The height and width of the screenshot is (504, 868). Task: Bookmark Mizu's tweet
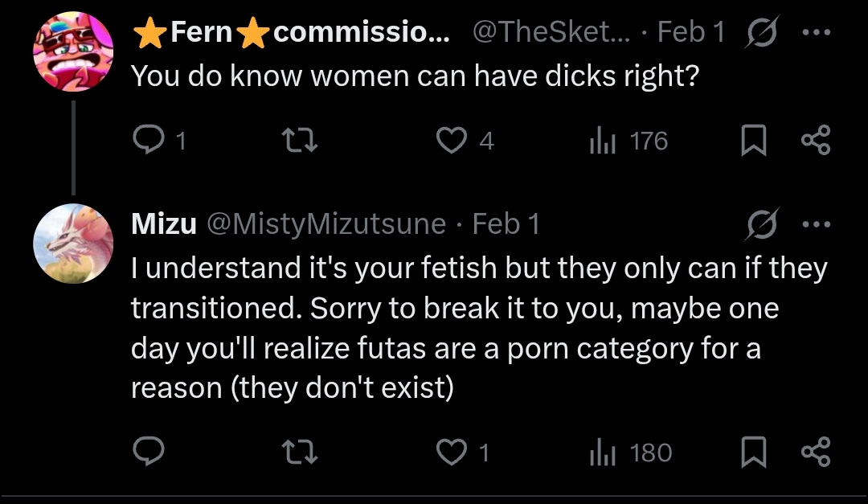click(x=752, y=453)
